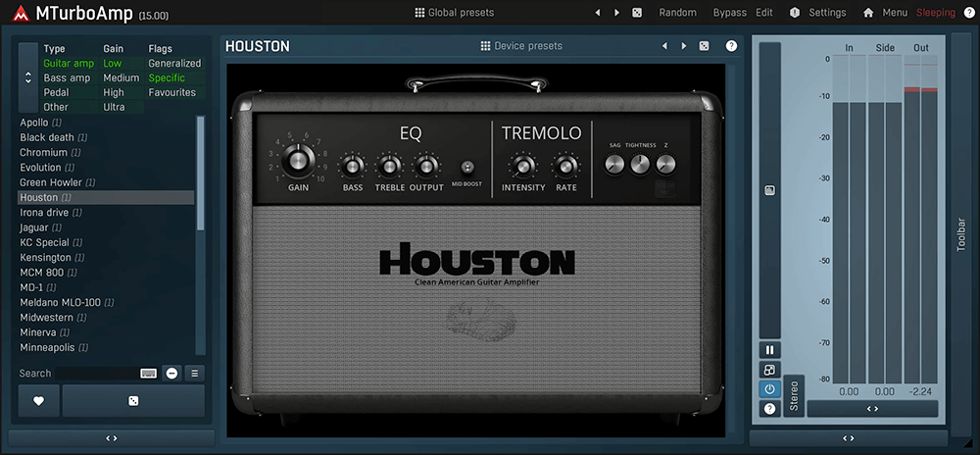Choose Jaguar amp from the list
This screenshot has width=980, height=455.
click(x=106, y=227)
